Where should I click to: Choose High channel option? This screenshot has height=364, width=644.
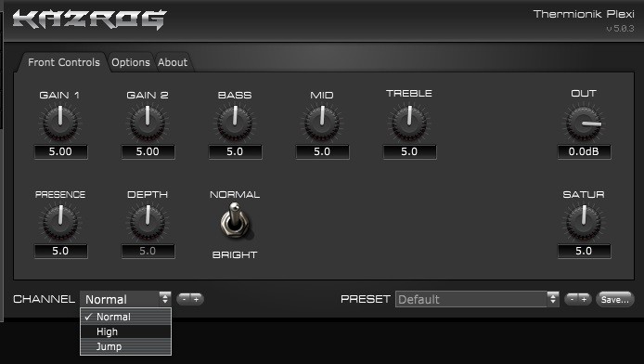tap(125, 331)
